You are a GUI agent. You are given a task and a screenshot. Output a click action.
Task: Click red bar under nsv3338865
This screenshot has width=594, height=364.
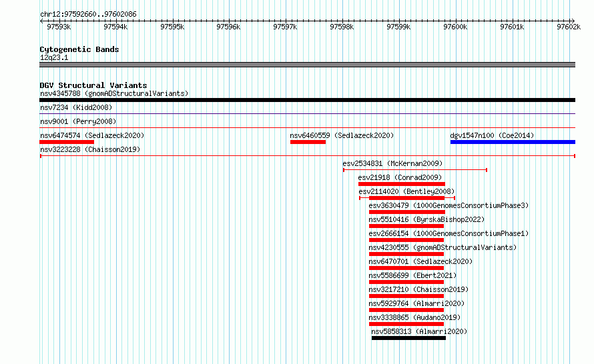pos(406,324)
